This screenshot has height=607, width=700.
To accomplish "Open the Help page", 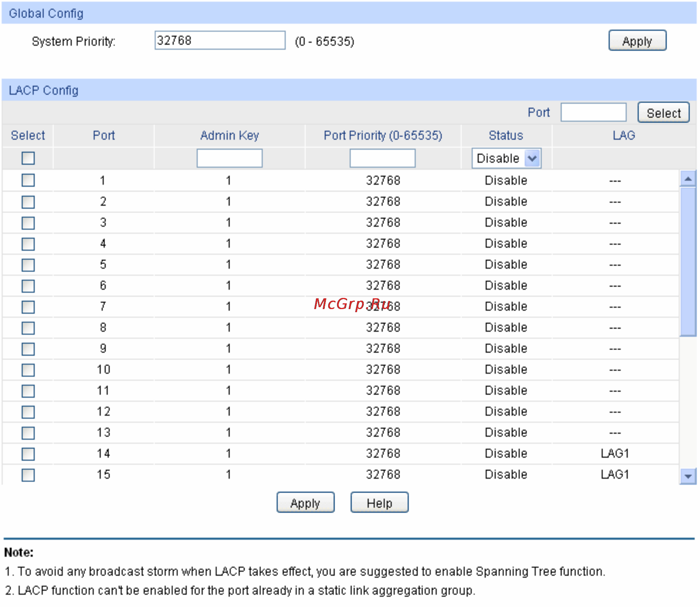I will (x=379, y=502).
